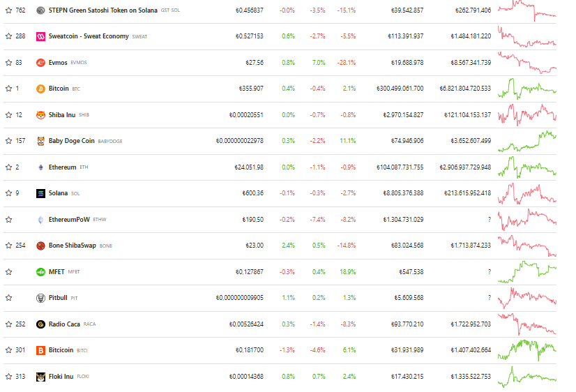Image resolution: width=576 pixels, height=392 pixels.
Task: Star STEPN Green Satoshi Token as favorite
Action: [9, 10]
